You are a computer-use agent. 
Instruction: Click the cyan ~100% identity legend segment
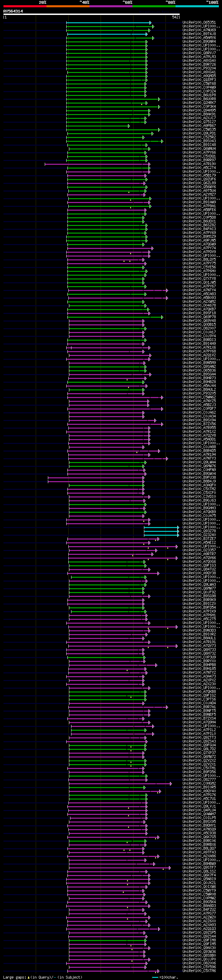pyautogui.click(x=197, y=6)
